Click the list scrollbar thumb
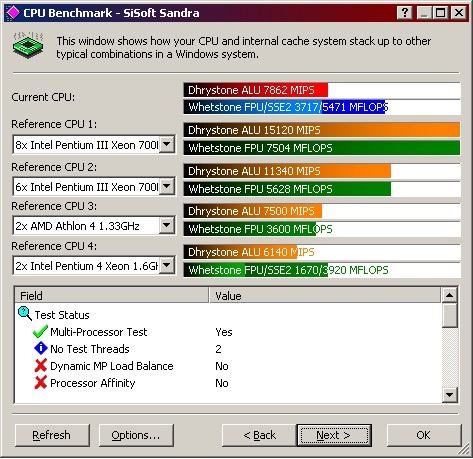The image size is (473, 459). [x=450, y=315]
